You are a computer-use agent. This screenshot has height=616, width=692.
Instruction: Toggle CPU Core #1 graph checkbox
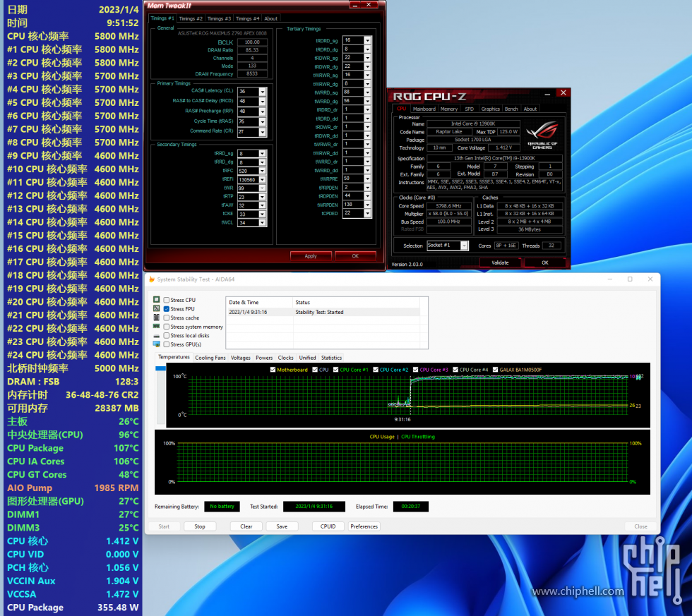pos(336,370)
